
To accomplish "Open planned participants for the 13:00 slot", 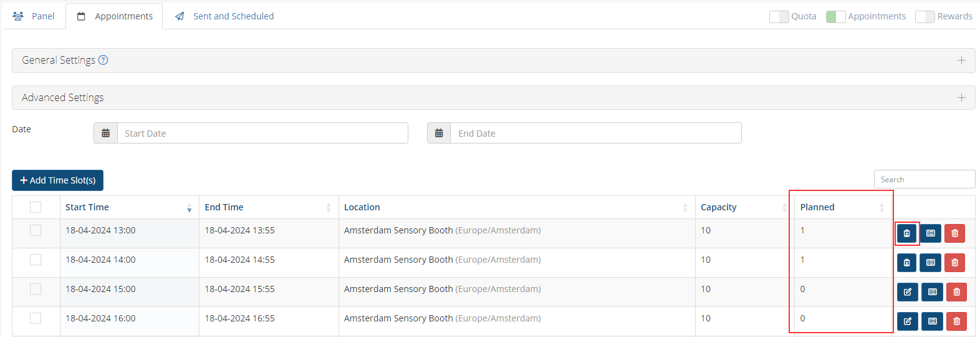I will point(906,233).
